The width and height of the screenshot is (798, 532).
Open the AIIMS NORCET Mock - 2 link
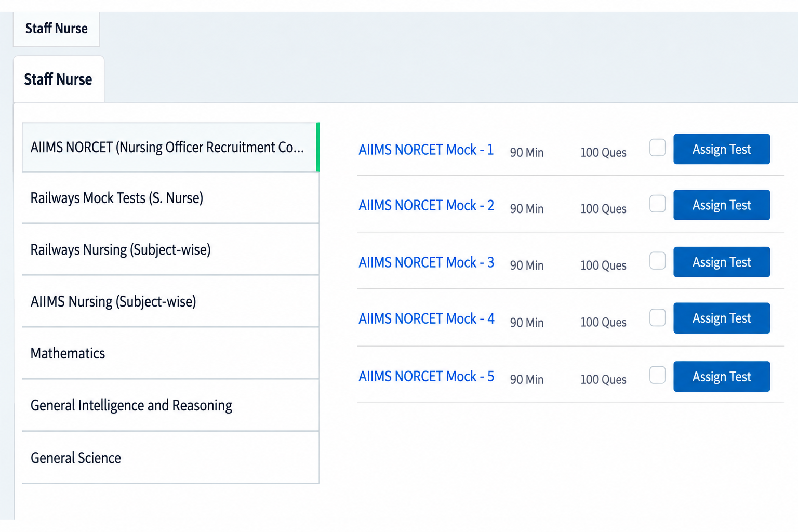(426, 206)
